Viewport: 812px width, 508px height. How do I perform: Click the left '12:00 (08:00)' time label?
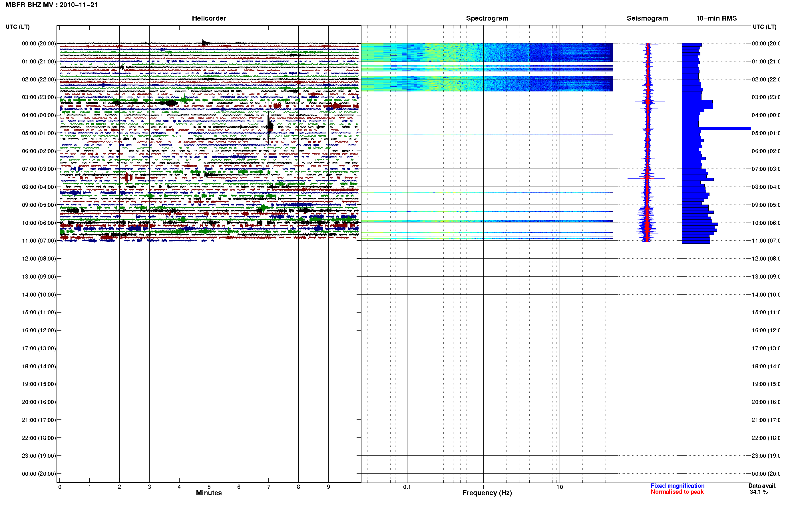pyautogui.click(x=39, y=259)
